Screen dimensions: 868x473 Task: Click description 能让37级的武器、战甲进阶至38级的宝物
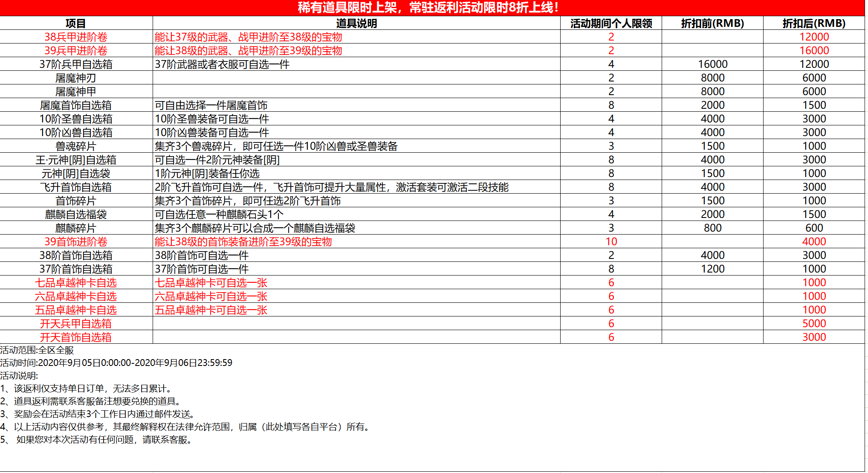pyautogui.click(x=249, y=37)
